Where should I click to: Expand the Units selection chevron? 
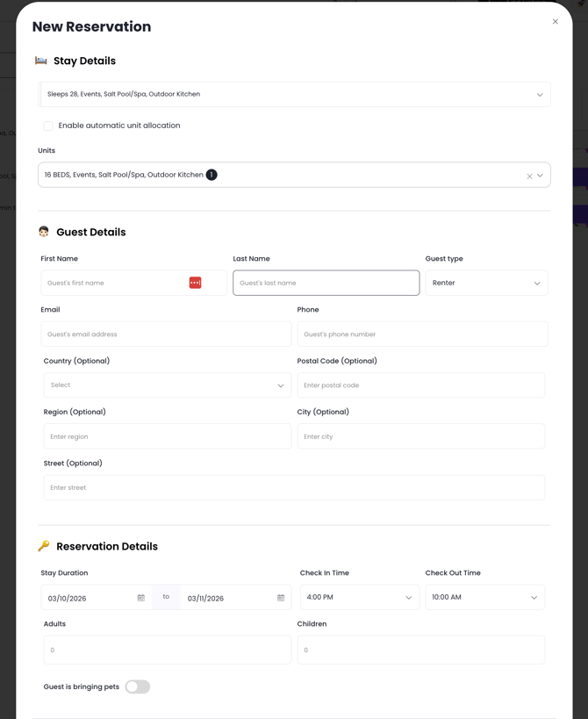[x=541, y=176]
